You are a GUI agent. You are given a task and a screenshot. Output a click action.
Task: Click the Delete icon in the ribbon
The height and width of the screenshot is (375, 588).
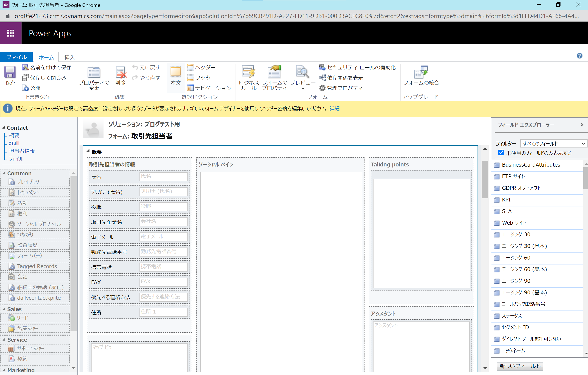121,73
